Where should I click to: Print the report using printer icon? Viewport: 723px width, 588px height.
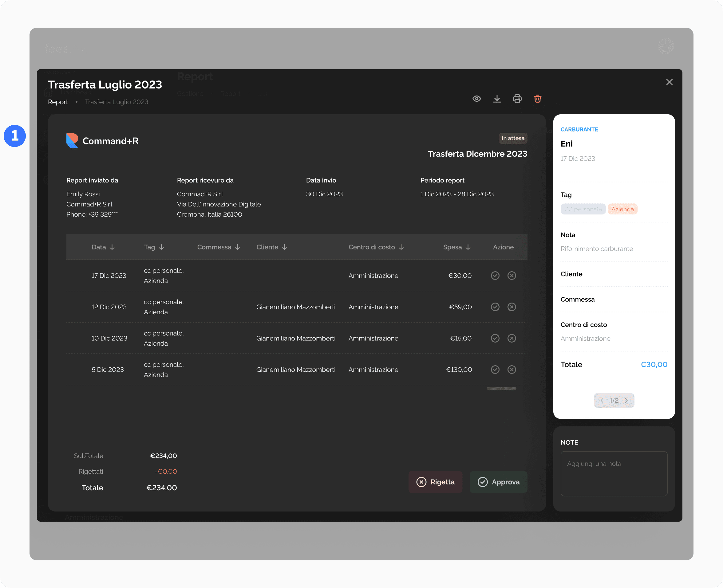coord(517,99)
